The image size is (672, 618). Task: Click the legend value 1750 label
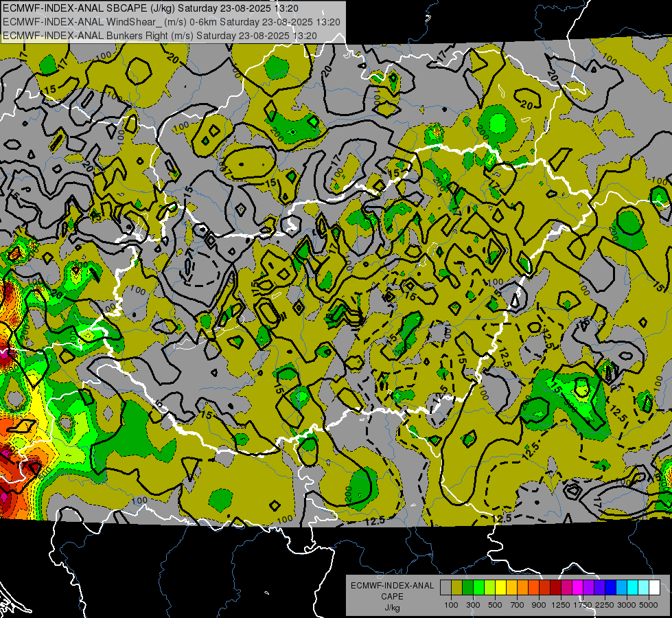[583, 605]
